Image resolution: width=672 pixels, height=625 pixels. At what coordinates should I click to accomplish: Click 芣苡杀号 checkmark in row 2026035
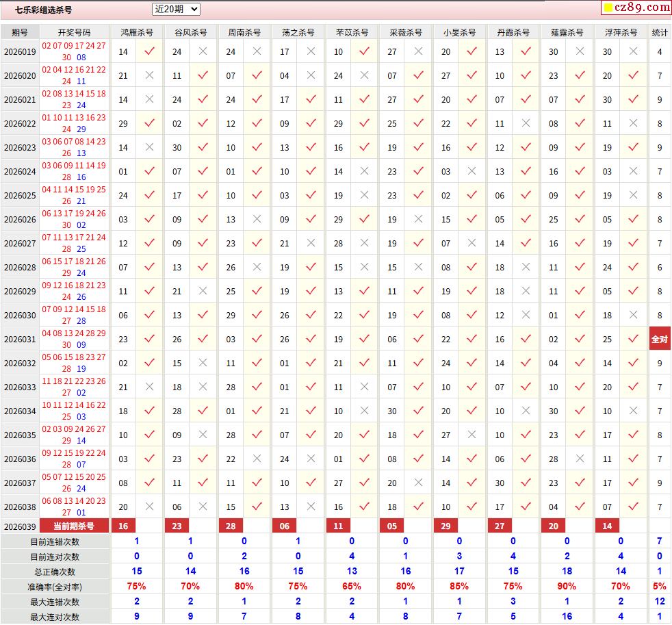coord(364,435)
